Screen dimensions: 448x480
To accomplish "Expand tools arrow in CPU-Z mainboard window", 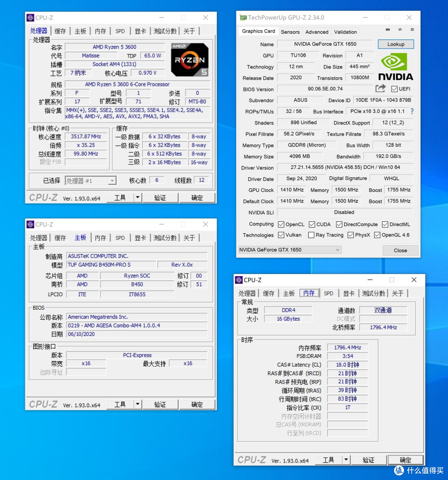I will coord(138,404).
